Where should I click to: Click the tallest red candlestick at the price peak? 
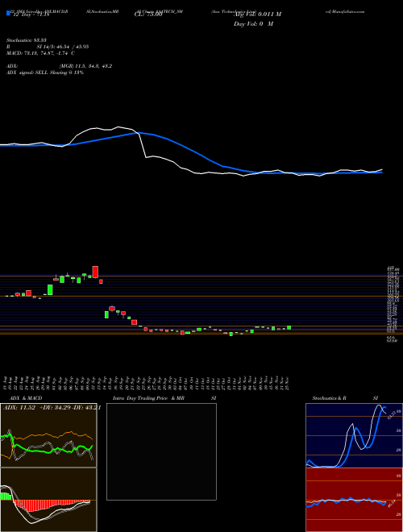[95, 272]
